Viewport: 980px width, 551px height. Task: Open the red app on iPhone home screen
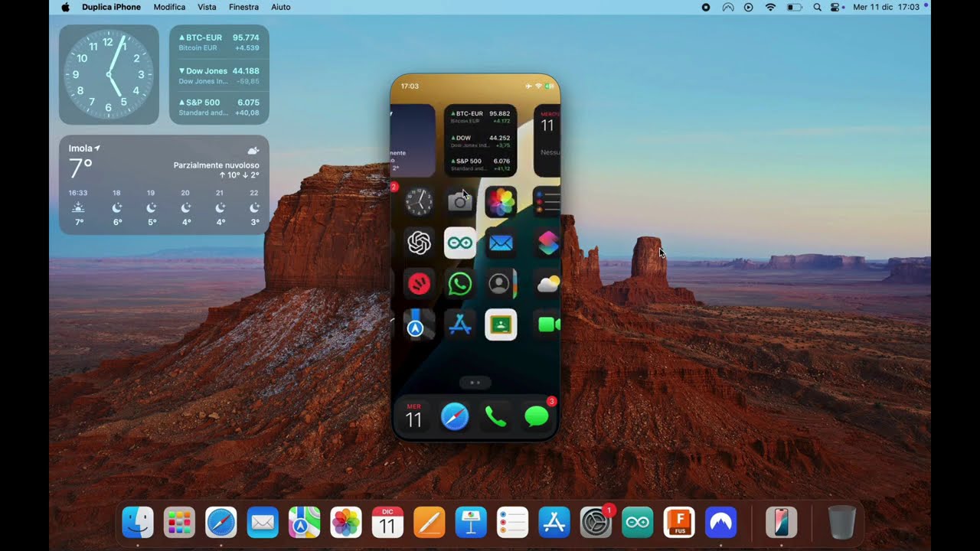tap(419, 284)
